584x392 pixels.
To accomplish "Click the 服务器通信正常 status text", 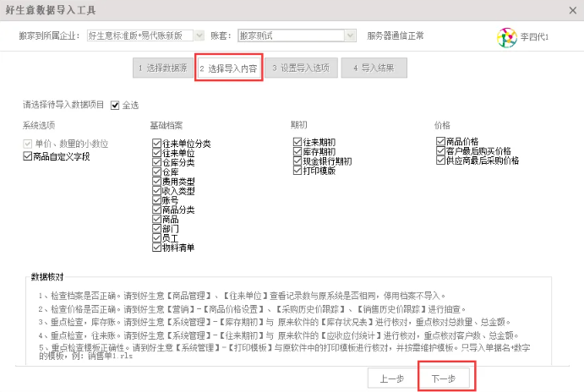I will point(396,35).
